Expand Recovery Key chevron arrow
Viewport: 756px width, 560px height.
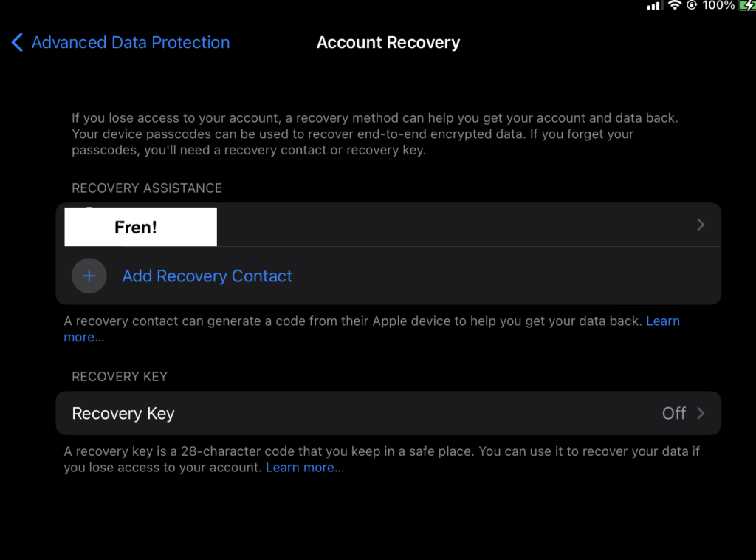pos(701,414)
